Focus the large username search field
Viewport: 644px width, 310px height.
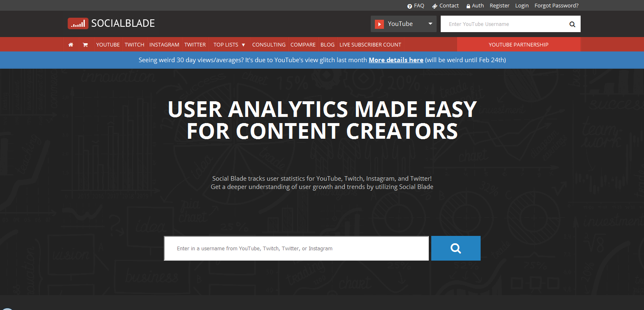tap(296, 248)
